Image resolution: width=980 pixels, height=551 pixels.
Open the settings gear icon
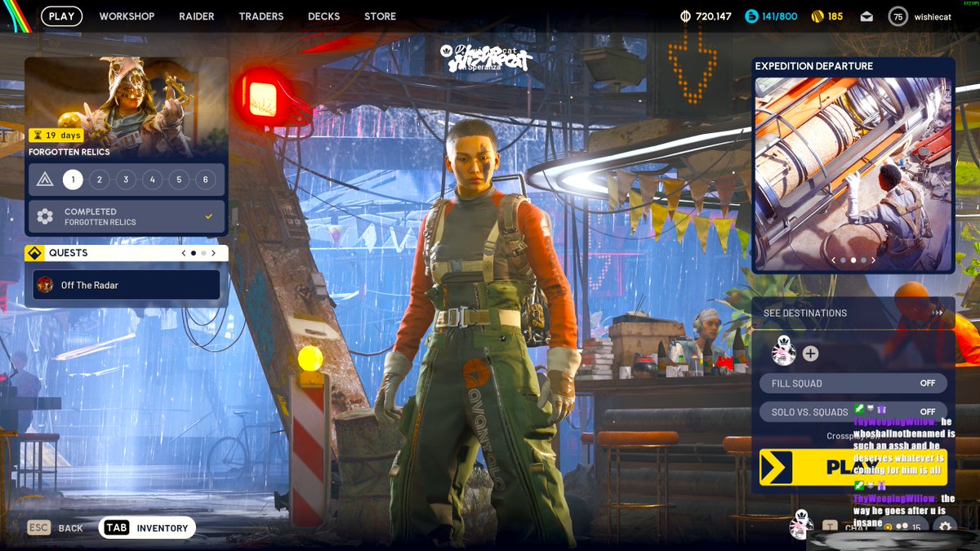[x=944, y=527]
